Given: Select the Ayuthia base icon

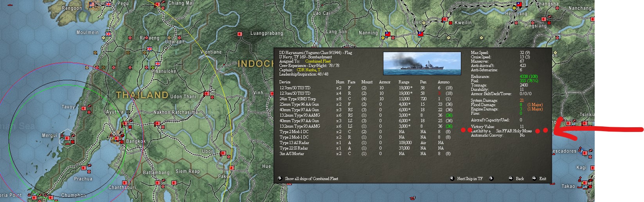Looking at the screenshot, I should pos(125,123).
